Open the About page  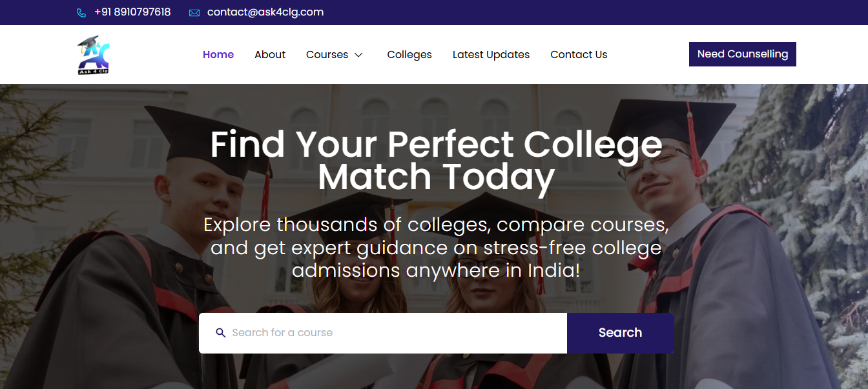pyautogui.click(x=270, y=55)
